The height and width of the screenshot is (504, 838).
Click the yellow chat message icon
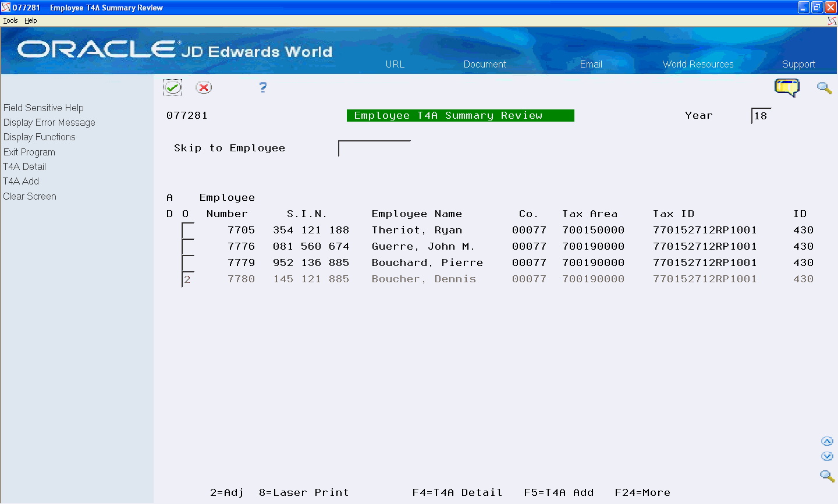tap(787, 88)
